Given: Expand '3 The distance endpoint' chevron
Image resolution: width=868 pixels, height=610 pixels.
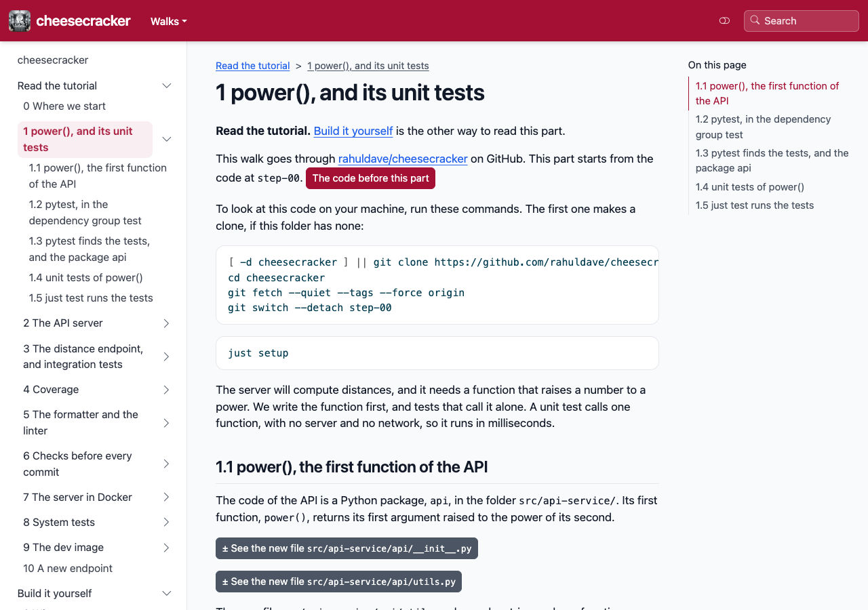Looking at the screenshot, I should pyautogui.click(x=167, y=357).
